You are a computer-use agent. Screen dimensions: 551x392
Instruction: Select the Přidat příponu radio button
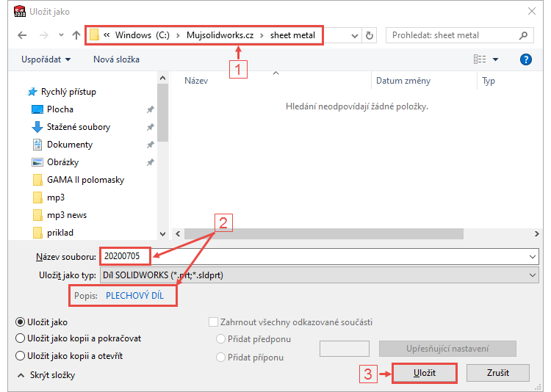coord(220,357)
